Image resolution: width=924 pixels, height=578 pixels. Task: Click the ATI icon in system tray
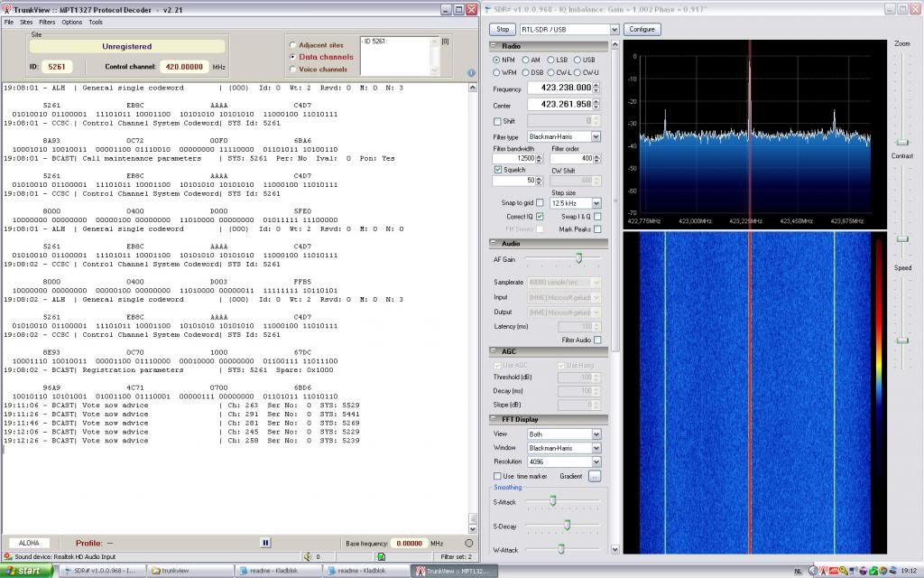pos(834,571)
